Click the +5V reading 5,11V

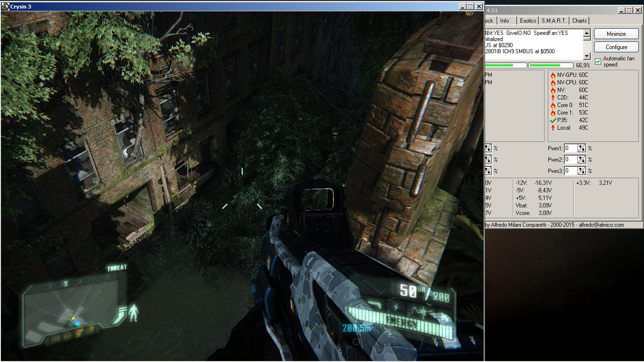click(x=545, y=198)
